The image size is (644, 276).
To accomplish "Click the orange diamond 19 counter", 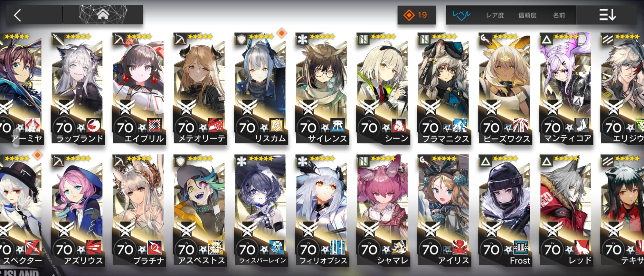I will pyautogui.click(x=416, y=15).
